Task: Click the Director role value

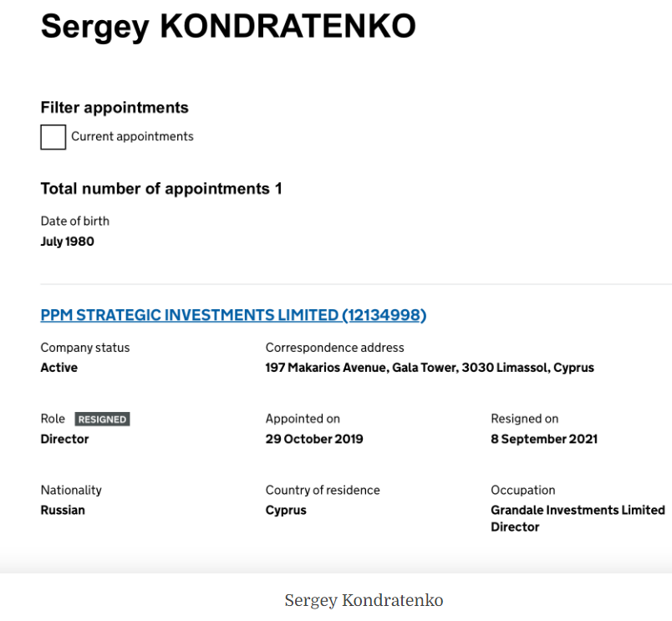Action: click(x=64, y=439)
